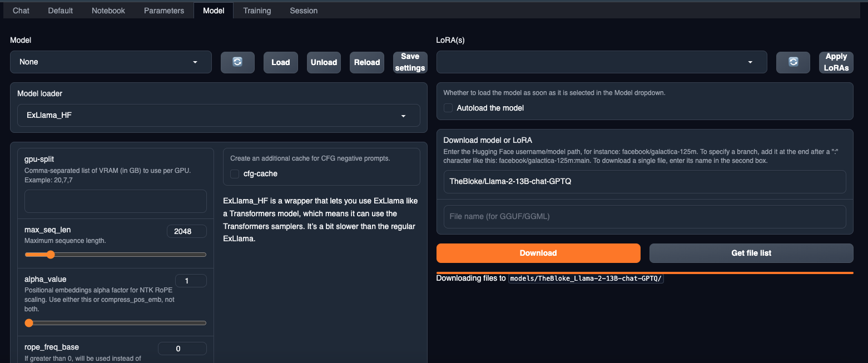Get the file list for the model
868x363 pixels.
[751, 253]
